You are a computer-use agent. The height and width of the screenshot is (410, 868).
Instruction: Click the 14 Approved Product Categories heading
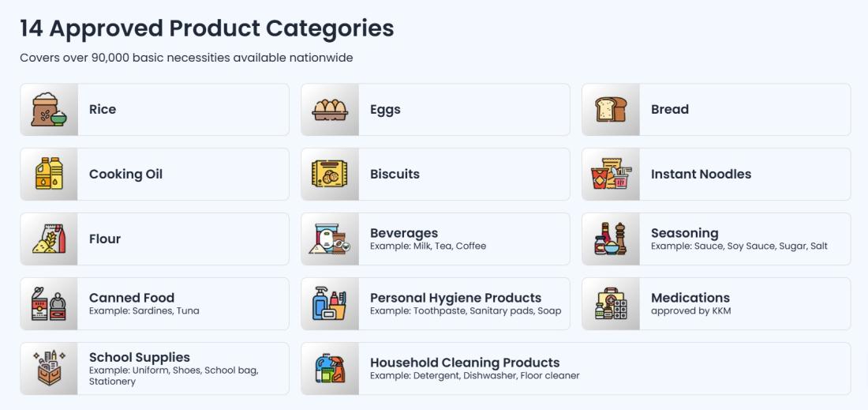(207, 28)
